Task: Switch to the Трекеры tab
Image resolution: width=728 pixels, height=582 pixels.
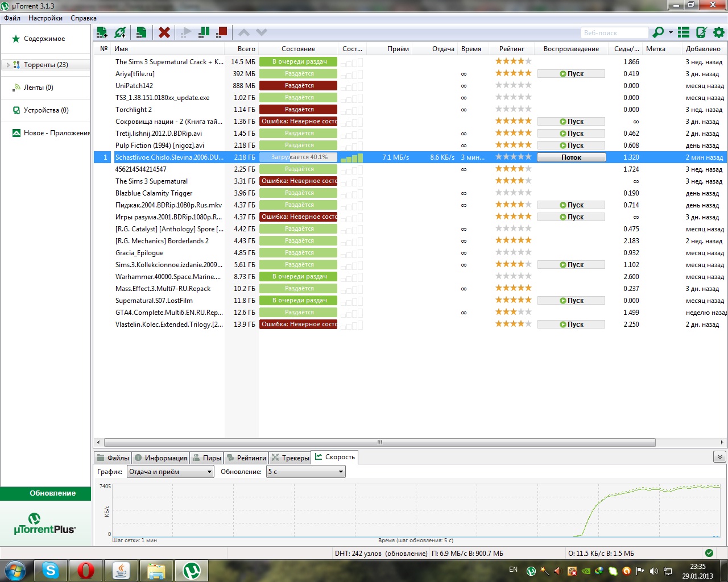Action: [290, 458]
